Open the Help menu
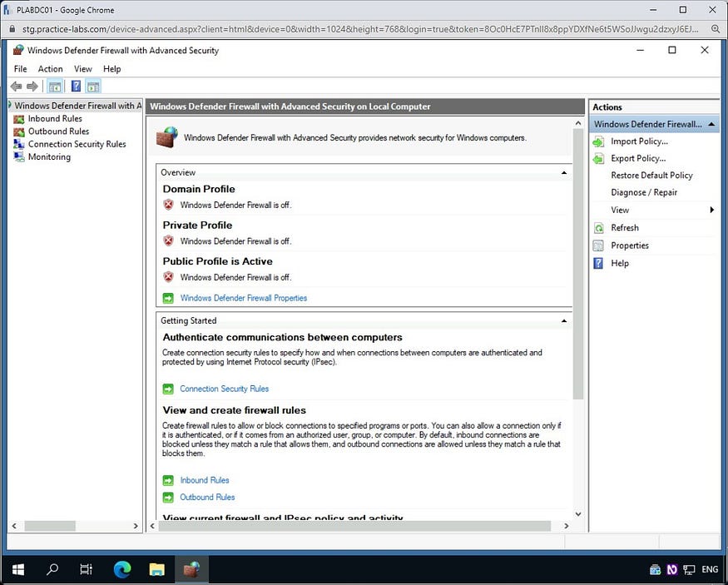The width and height of the screenshot is (728, 585). point(111,69)
